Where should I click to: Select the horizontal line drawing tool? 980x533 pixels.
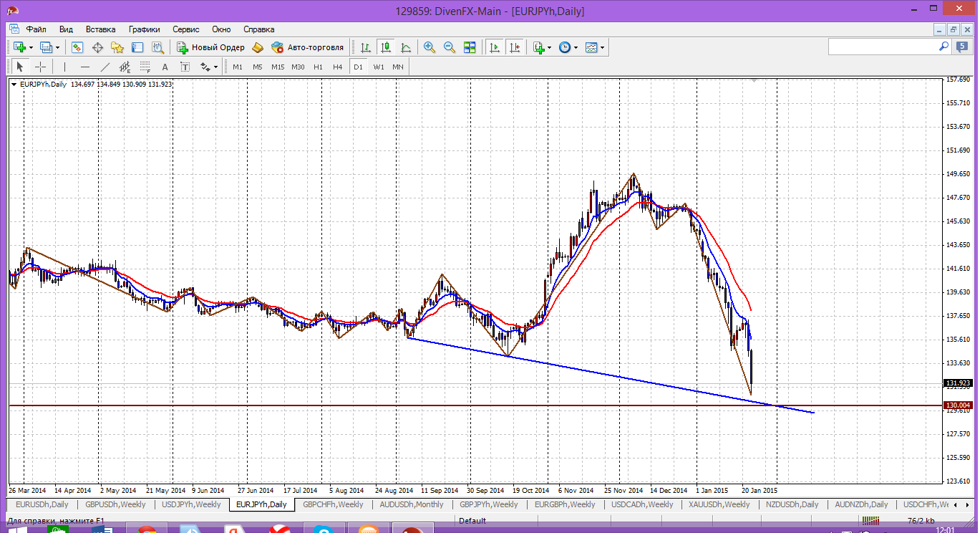click(85, 67)
